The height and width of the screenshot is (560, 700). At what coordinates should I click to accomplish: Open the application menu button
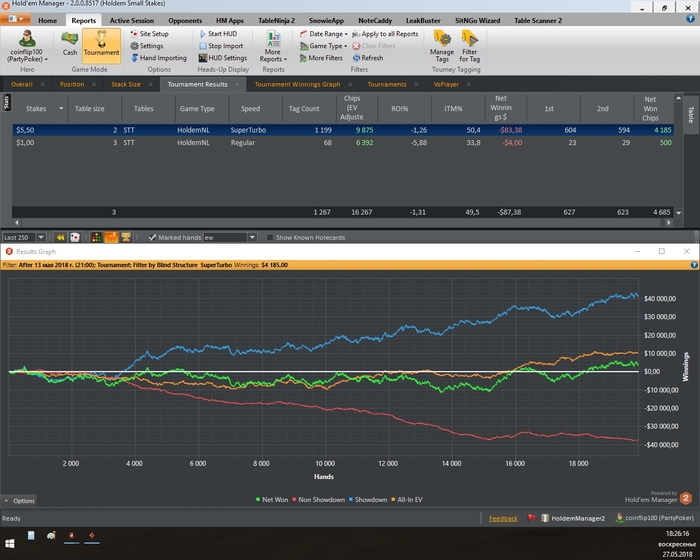point(15,19)
